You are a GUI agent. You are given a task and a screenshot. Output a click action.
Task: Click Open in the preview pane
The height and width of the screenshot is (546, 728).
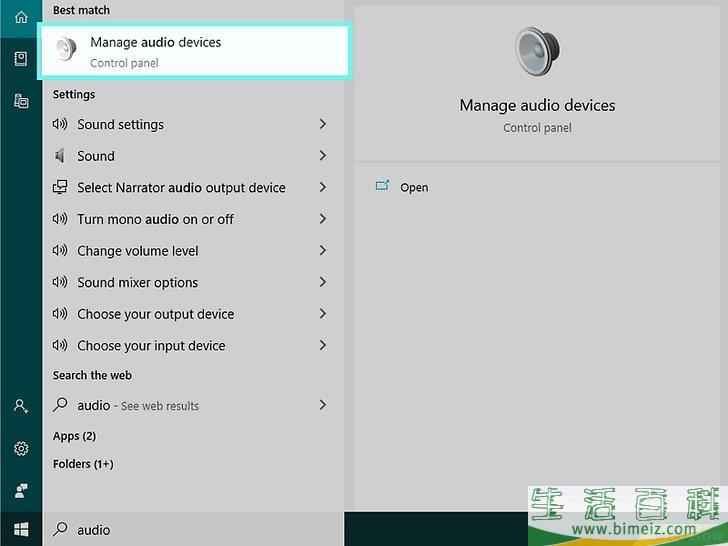413,187
